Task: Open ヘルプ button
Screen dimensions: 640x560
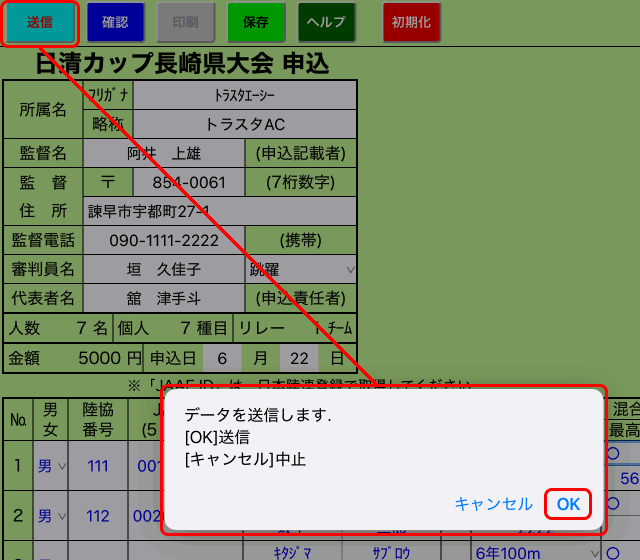Action: pyautogui.click(x=327, y=22)
